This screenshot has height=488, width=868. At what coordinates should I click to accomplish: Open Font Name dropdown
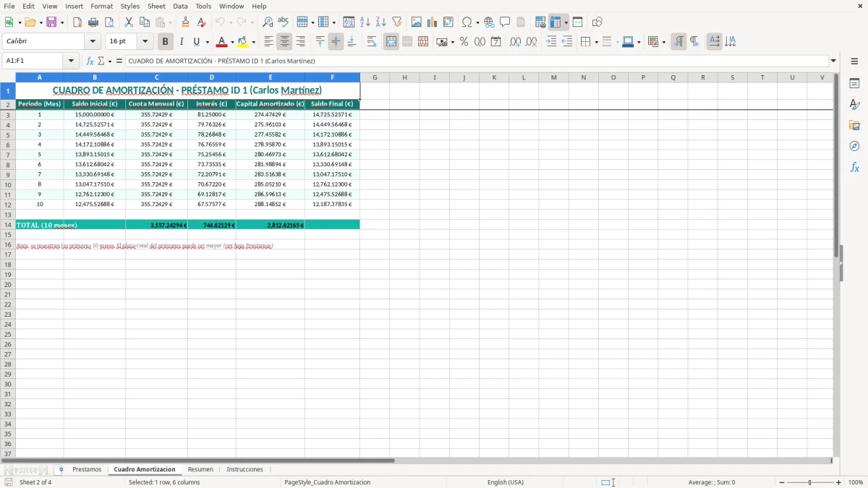92,42
